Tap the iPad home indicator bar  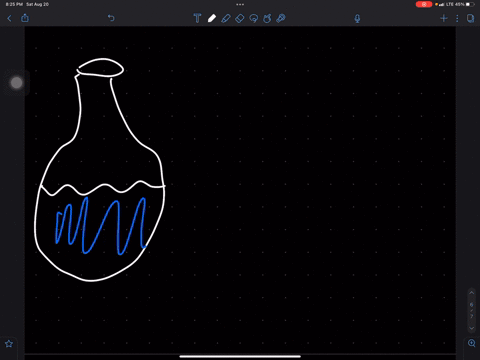pos(240,356)
